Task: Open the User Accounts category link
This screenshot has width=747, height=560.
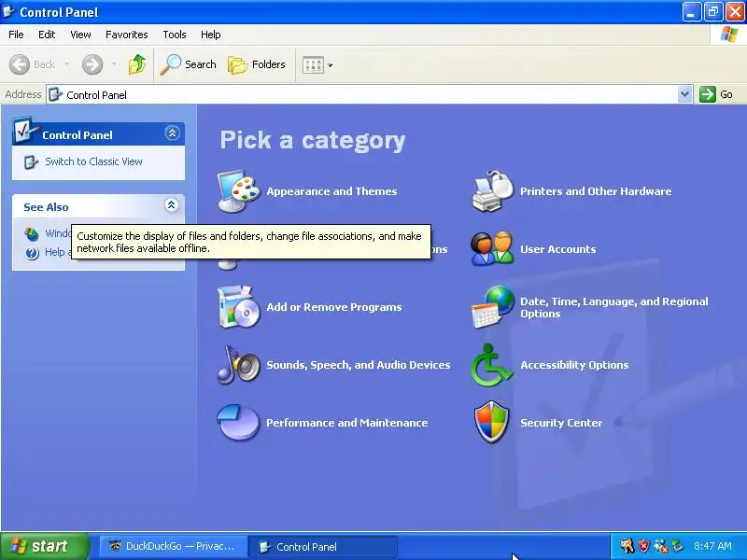Action: pos(557,249)
